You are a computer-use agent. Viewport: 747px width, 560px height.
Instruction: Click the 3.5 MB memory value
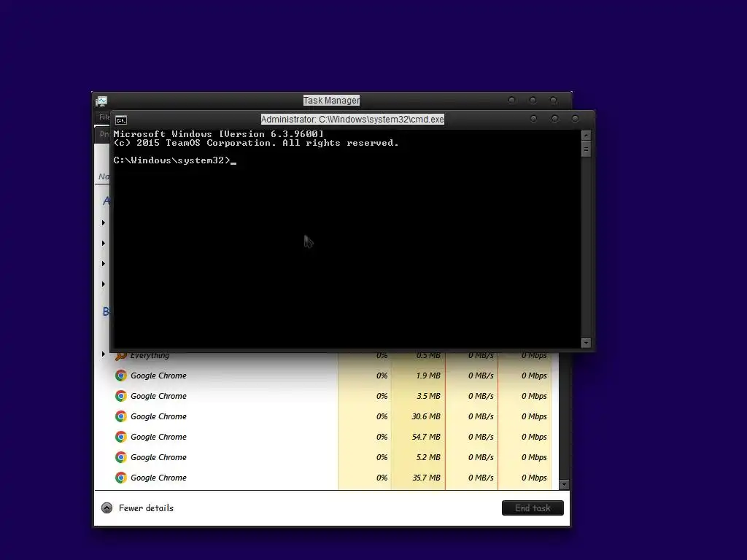[x=428, y=396]
